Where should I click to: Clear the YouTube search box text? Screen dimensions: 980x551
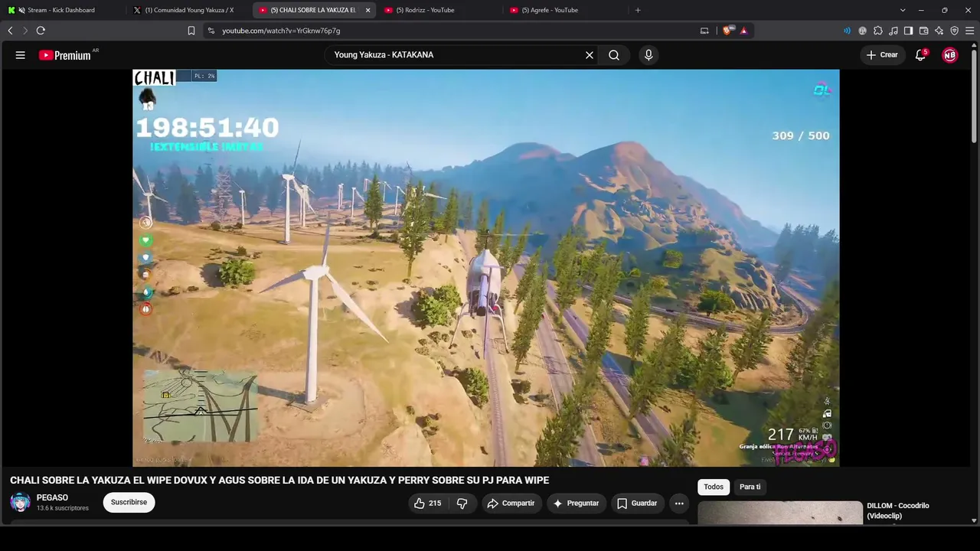pyautogui.click(x=590, y=55)
